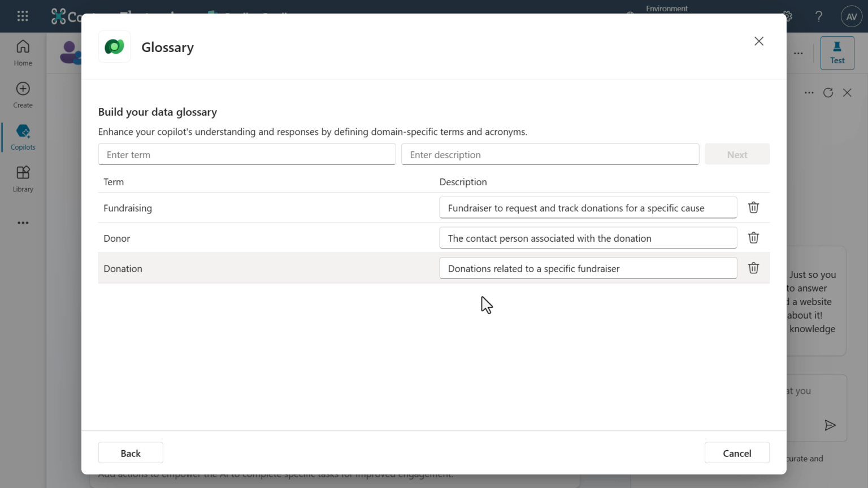Image resolution: width=868 pixels, height=488 pixels.
Task: Click the Next button
Action: tap(737, 154)
